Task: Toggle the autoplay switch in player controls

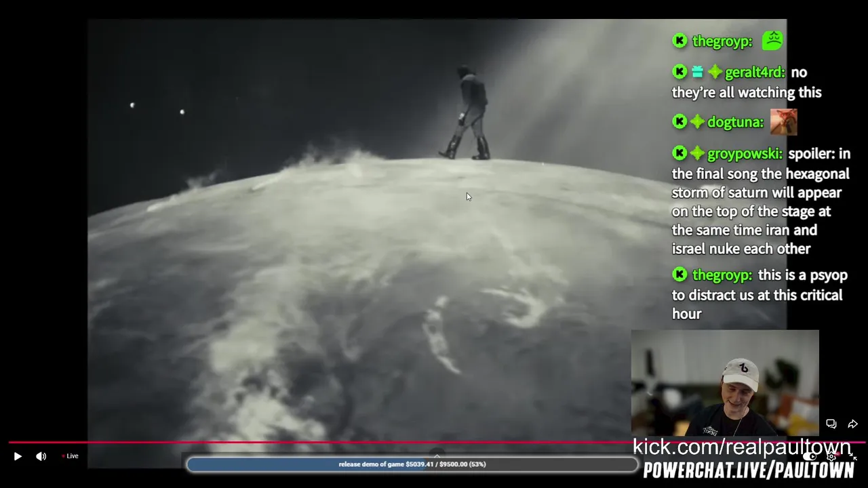Action: [809, 456]
